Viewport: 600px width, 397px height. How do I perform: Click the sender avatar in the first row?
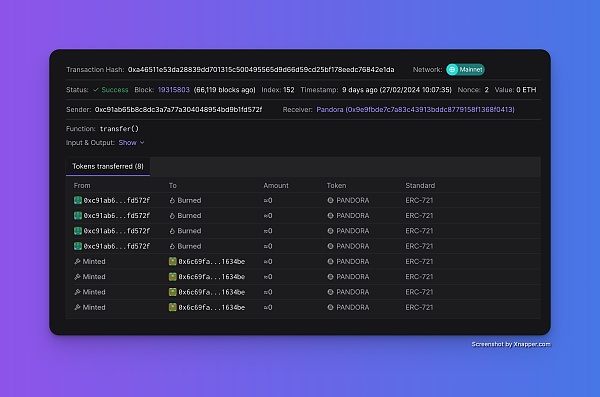tap(78, 200)
